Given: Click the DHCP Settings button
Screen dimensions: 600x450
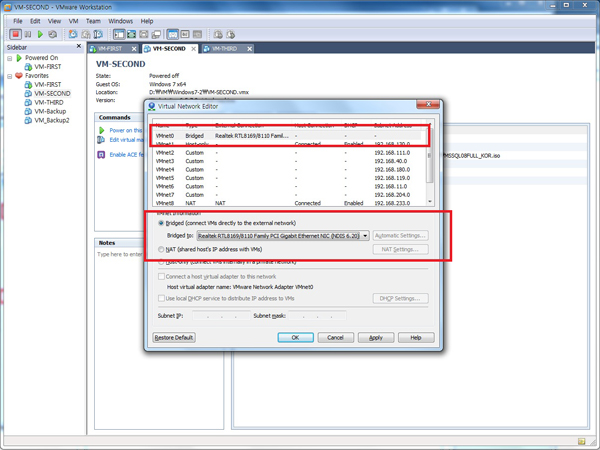Looking at the screenshot, I should (400, 298).
